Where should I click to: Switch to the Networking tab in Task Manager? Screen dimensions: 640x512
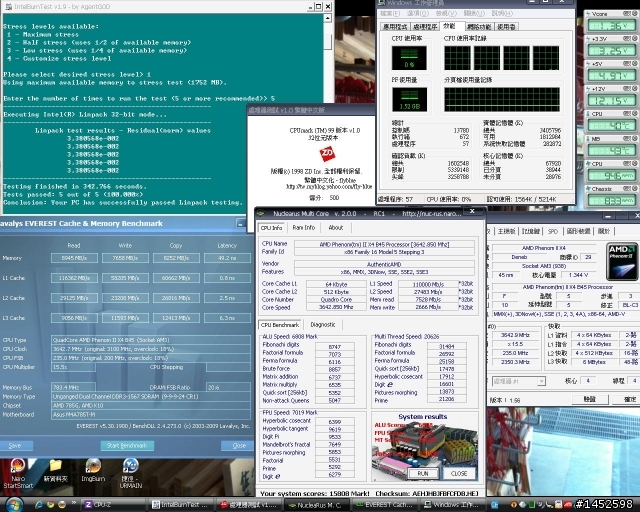coord(479,27)
